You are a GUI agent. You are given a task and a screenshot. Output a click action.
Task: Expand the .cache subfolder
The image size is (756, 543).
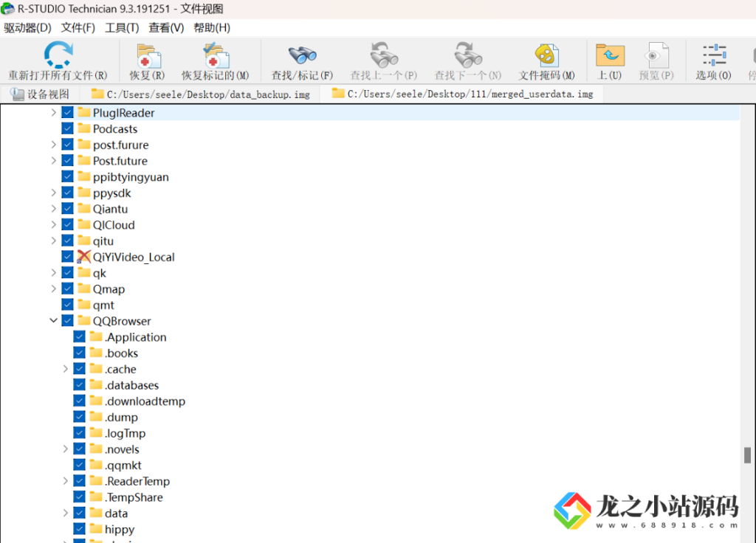coord(66,369)
